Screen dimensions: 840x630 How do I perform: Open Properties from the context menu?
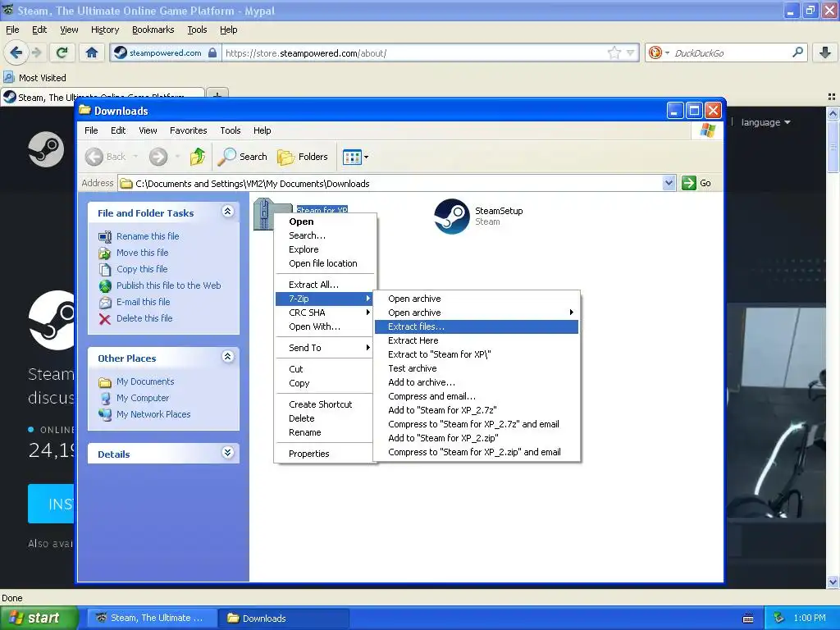click(325, 454)
